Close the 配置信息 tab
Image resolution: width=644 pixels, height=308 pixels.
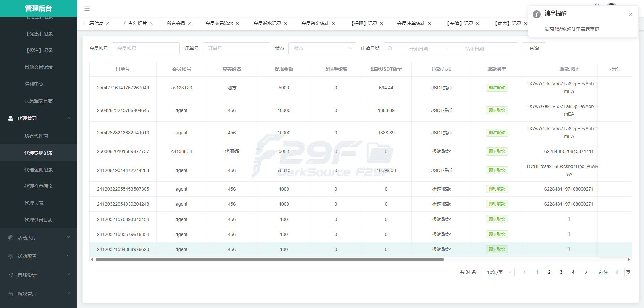pyautogui.click(x=108, y=23)
